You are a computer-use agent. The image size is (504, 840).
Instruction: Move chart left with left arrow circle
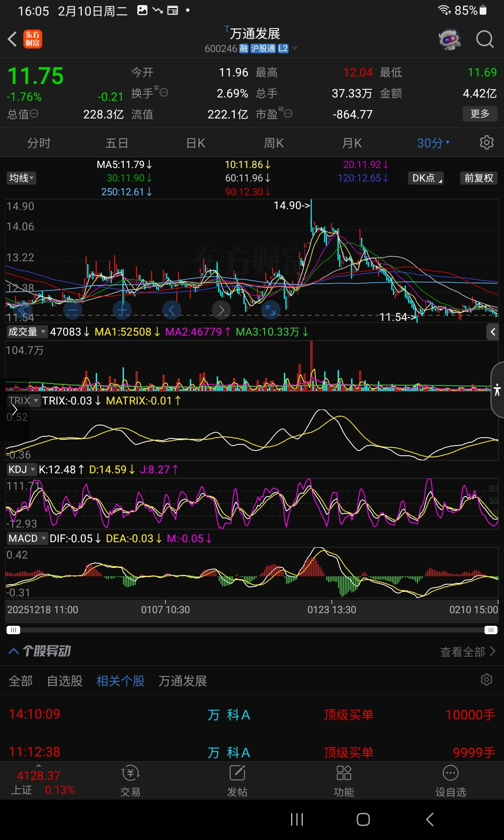(171, 310)
